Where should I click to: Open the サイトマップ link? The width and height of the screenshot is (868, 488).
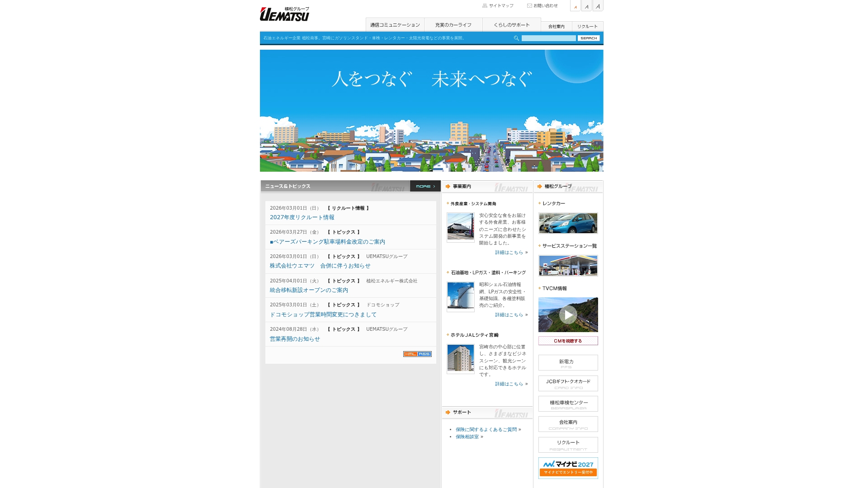coord(498,6)
